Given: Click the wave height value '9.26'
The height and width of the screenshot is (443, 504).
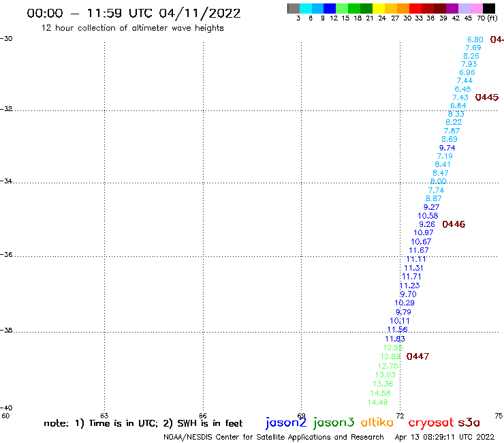Looking at the screenshot, I should point(427,224).
